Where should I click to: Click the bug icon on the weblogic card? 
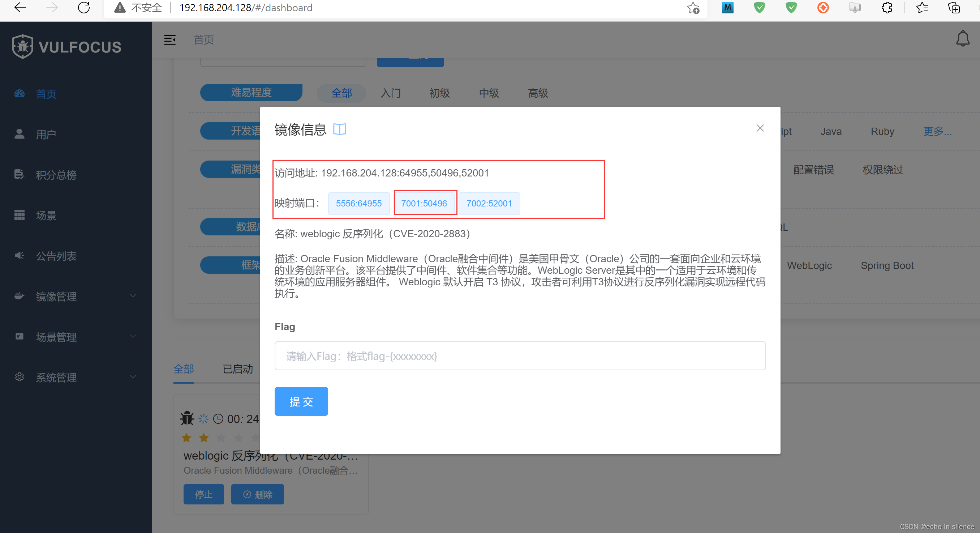187,418
